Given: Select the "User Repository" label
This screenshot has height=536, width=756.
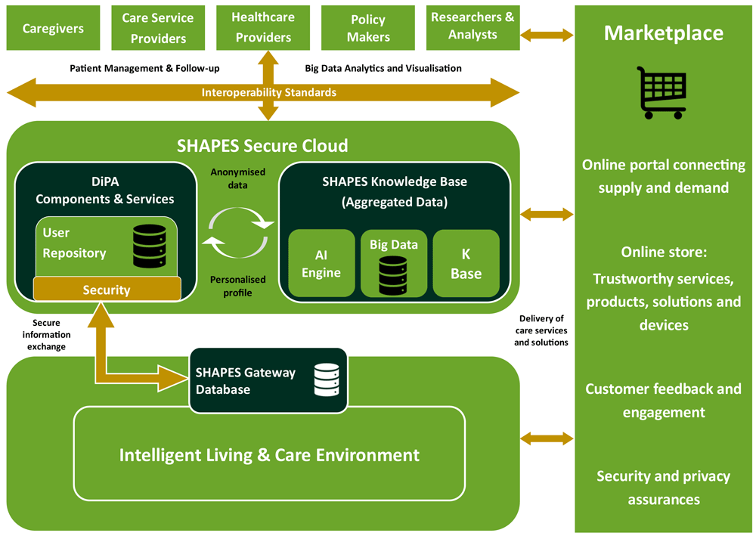Looking at the screenshot, I should point(74,243).
